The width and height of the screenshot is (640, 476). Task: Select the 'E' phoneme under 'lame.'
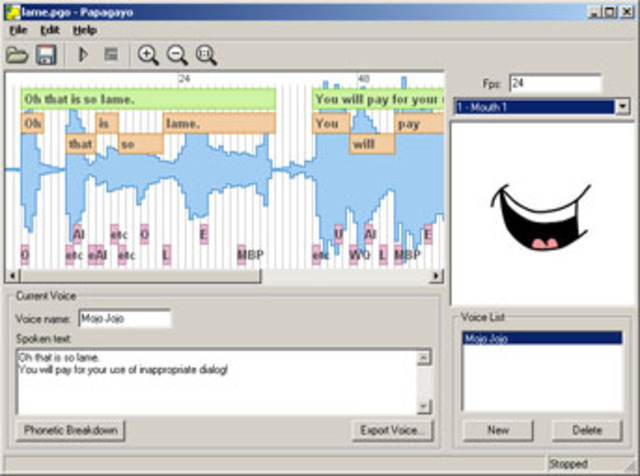pos(204,234)
